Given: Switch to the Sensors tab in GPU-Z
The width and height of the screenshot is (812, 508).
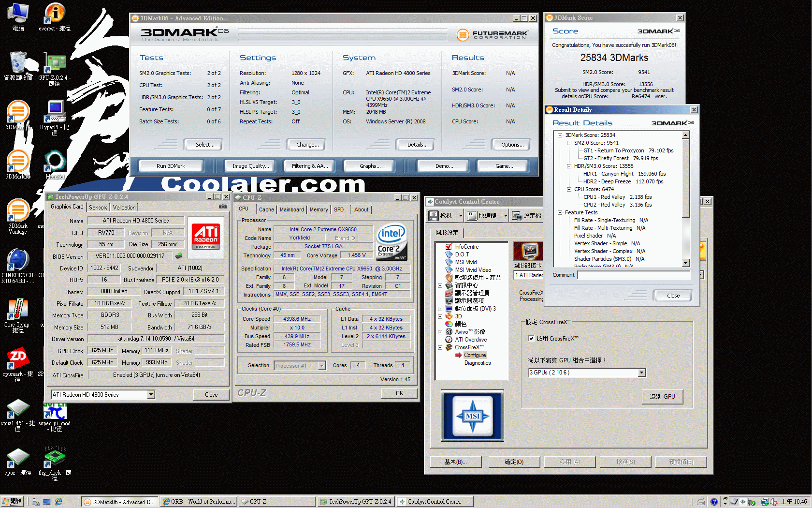Looking at the screenshot, I should click(98, 207).
